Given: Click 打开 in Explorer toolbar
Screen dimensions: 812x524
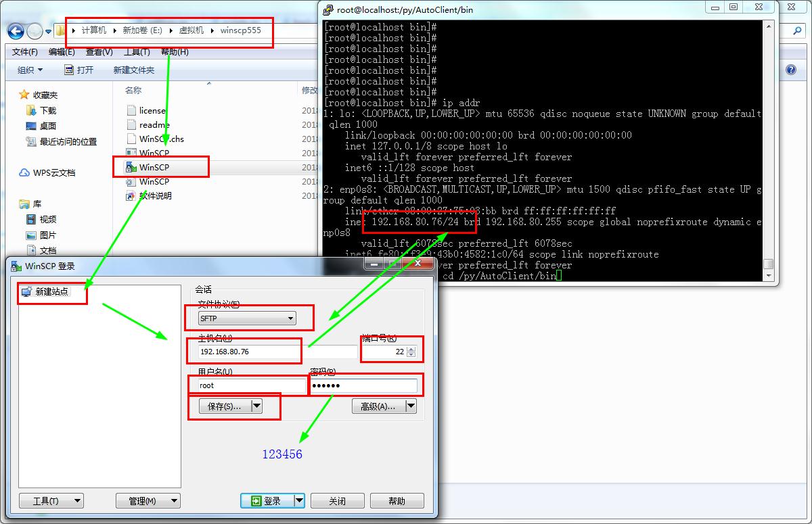Looking at the screenshot, I should 79,70.
